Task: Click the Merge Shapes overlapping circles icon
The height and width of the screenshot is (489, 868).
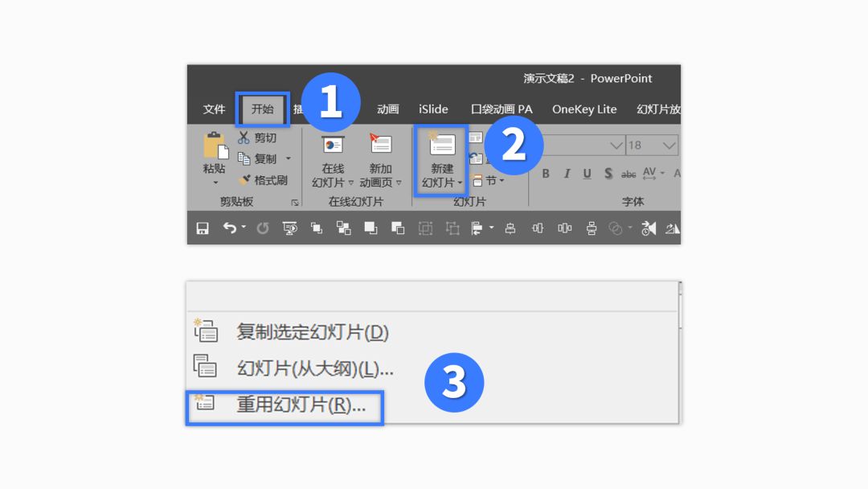Action: coord(615,228)
